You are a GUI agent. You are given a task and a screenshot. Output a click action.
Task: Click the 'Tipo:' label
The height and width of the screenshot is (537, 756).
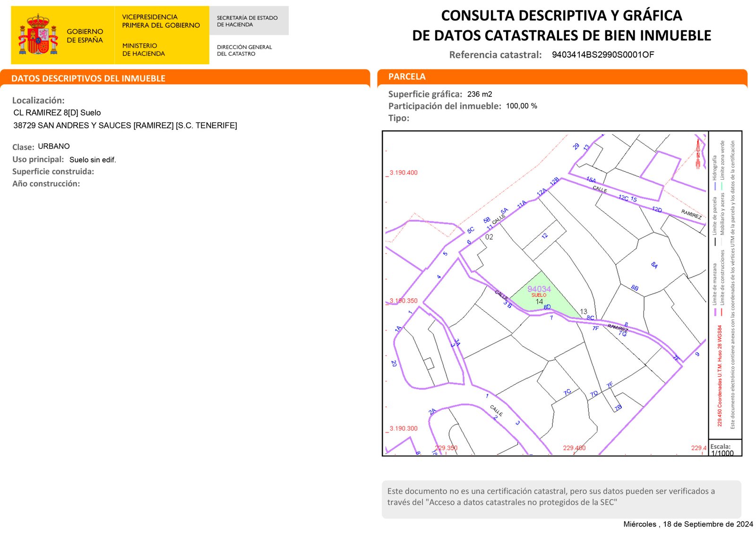tap(399, 118)
